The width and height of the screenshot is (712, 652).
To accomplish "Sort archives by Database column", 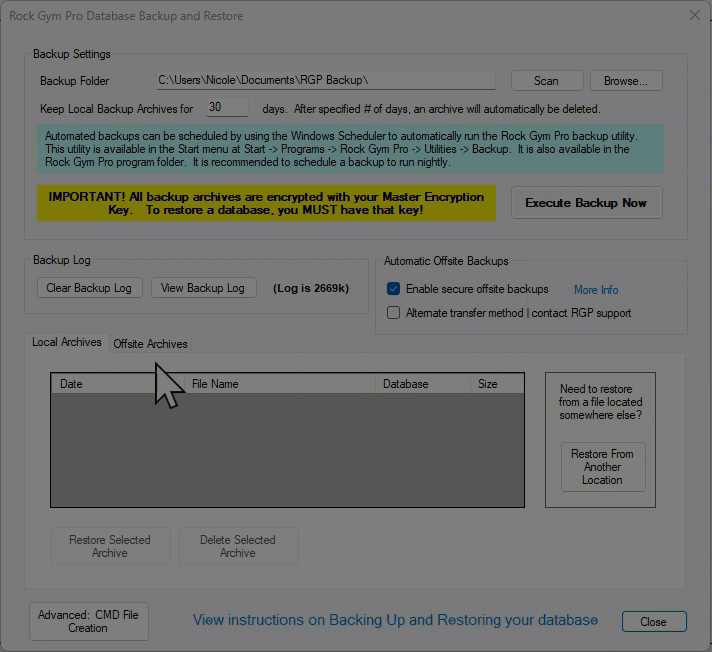I will [x=423, y=384].
